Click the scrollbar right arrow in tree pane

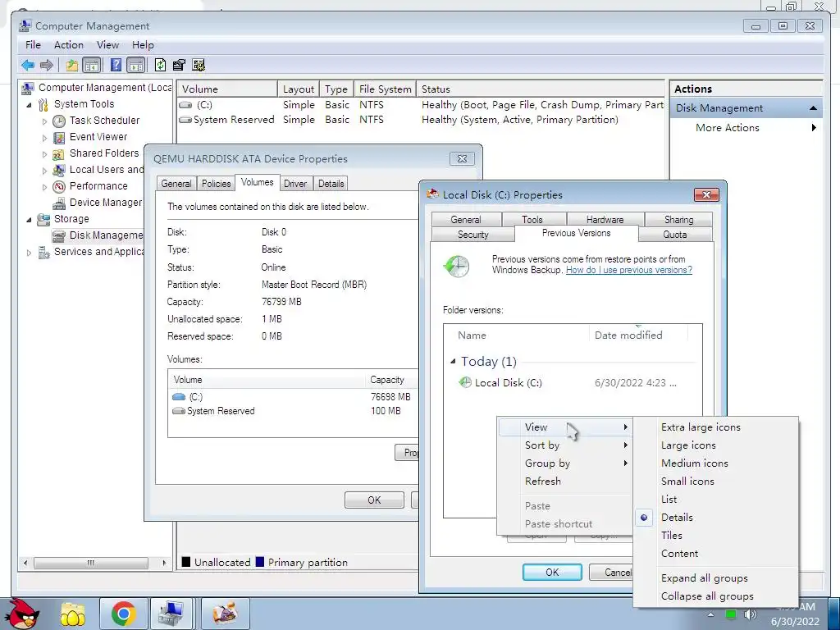coord(164,563)
